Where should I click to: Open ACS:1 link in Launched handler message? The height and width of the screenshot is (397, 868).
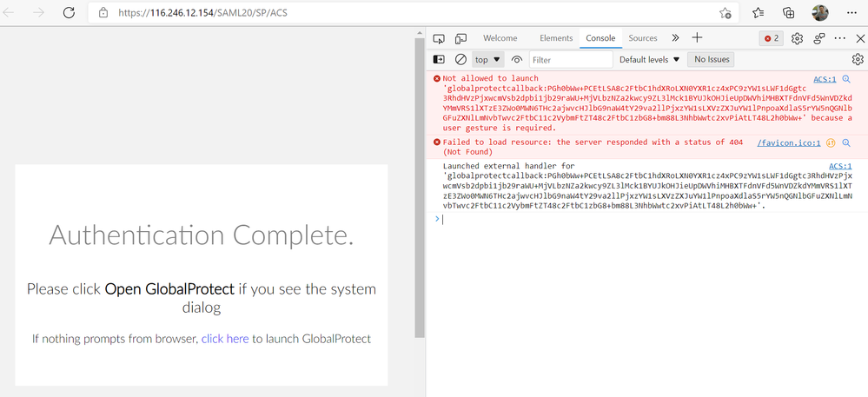840,166
